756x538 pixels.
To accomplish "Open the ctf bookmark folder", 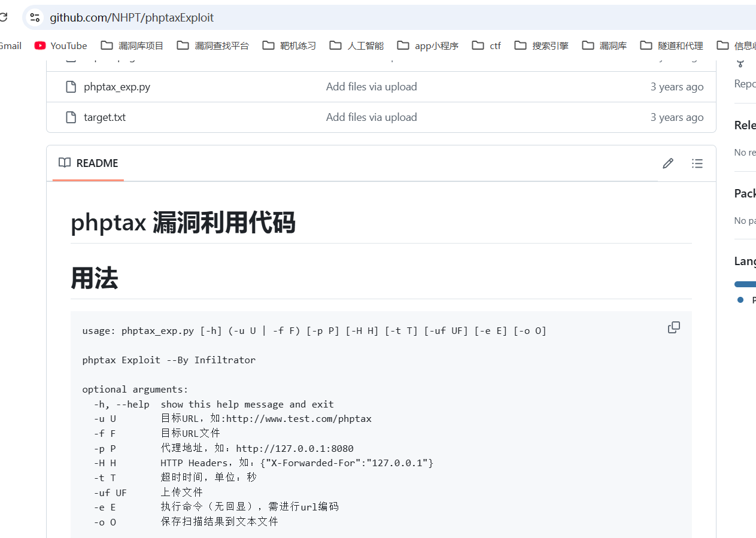I will (x=487, y=45).
